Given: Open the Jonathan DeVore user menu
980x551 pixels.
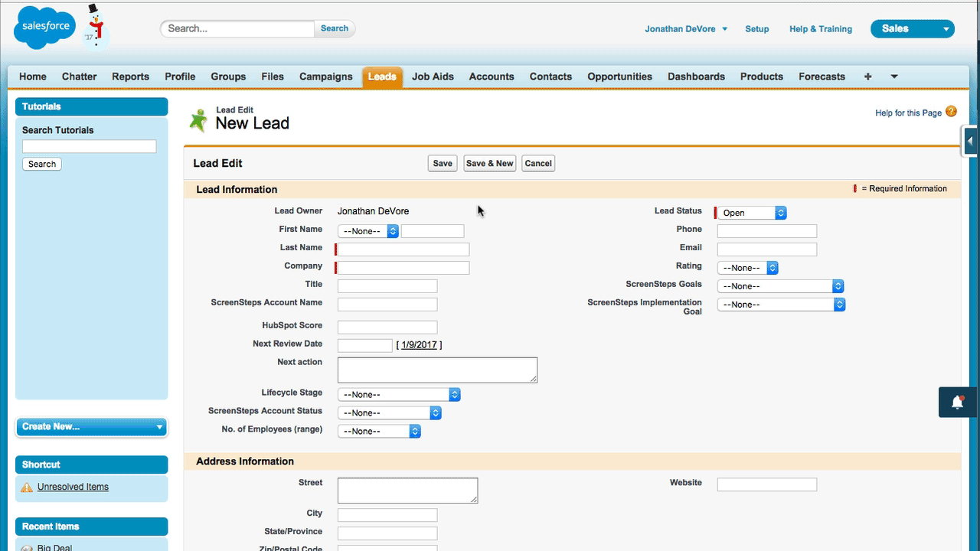Looking at the screenshot, I should pos(686,29).
